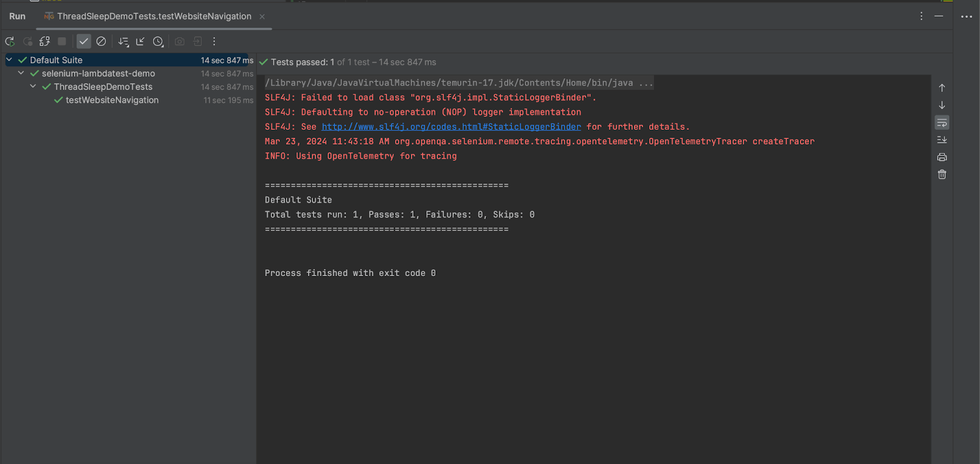Open the Run tool window options menu
980x464 pixels.
point(921,17)
